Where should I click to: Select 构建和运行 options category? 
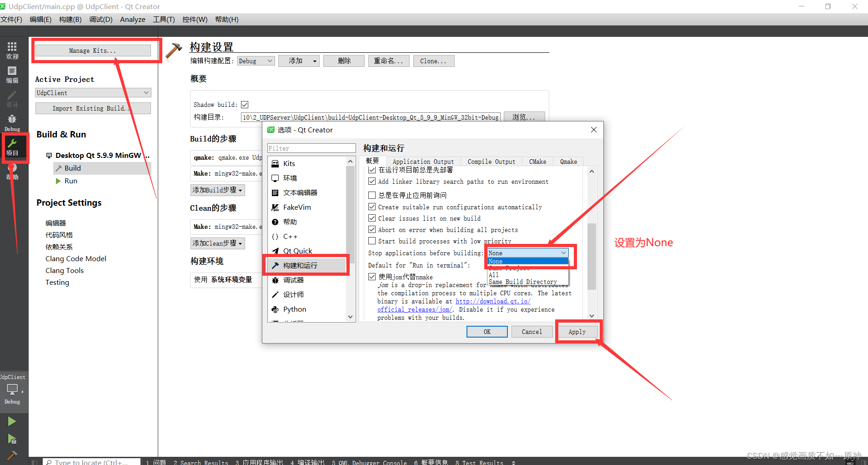click(x=307, y=265)
